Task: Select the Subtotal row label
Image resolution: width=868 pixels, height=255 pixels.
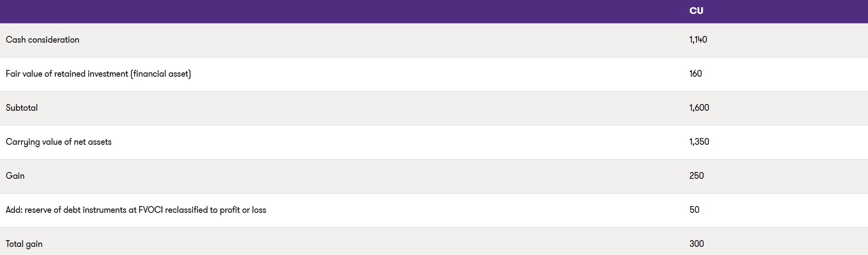Action: click(22, 108)
